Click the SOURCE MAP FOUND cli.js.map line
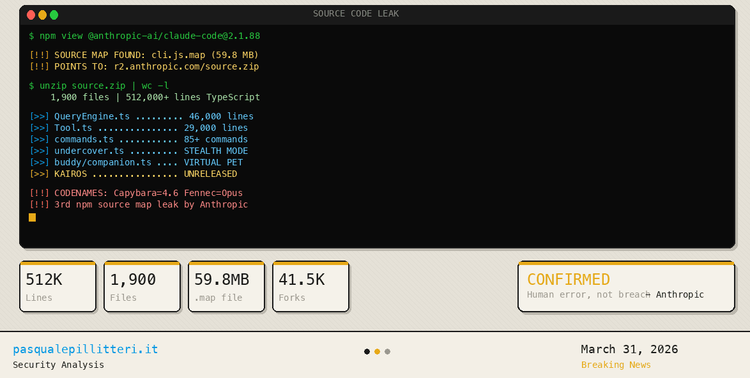Image resolution: width=750 pixels, height=378 pixels. pos(144,55)
